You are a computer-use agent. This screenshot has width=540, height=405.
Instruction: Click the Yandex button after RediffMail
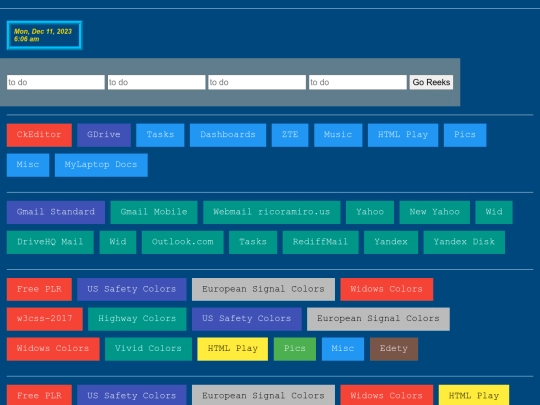391,242
